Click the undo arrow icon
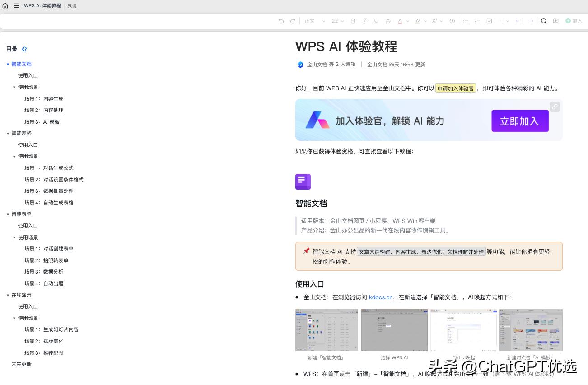This screenshot has height=385, width=588. click(280, 21)
